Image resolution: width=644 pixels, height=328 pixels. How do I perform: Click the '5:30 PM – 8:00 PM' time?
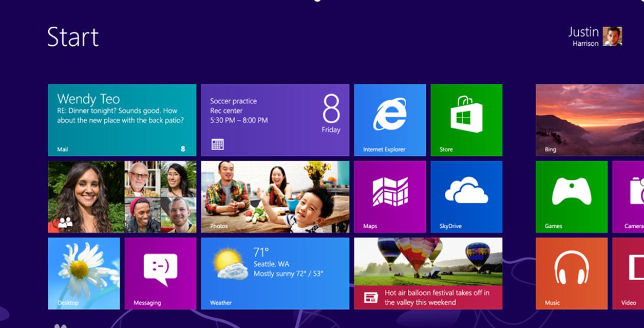pyautogui.click(x=239, y=120)
